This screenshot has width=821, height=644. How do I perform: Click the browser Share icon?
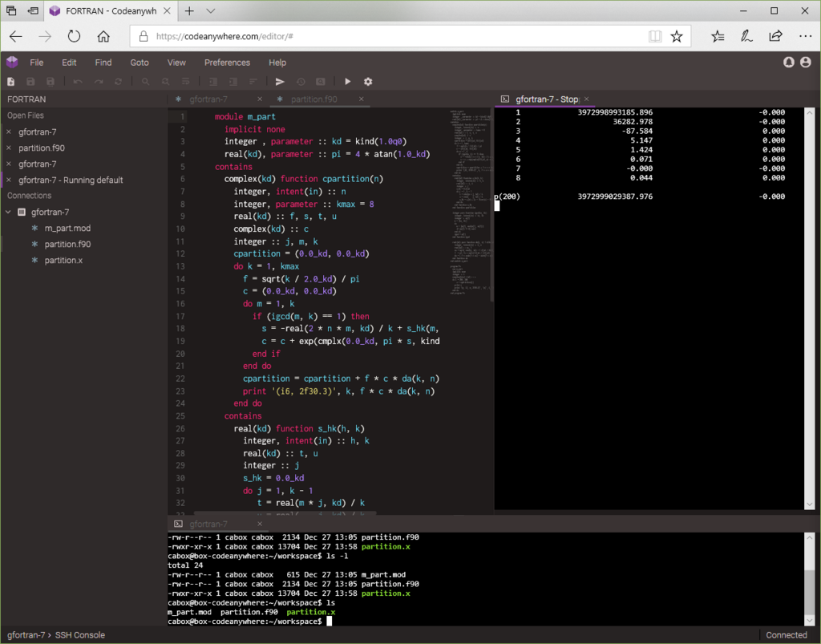point(775,36)
